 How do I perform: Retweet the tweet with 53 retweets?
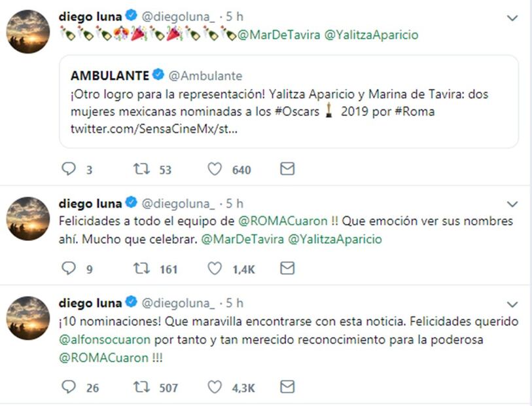pos(142,170)
